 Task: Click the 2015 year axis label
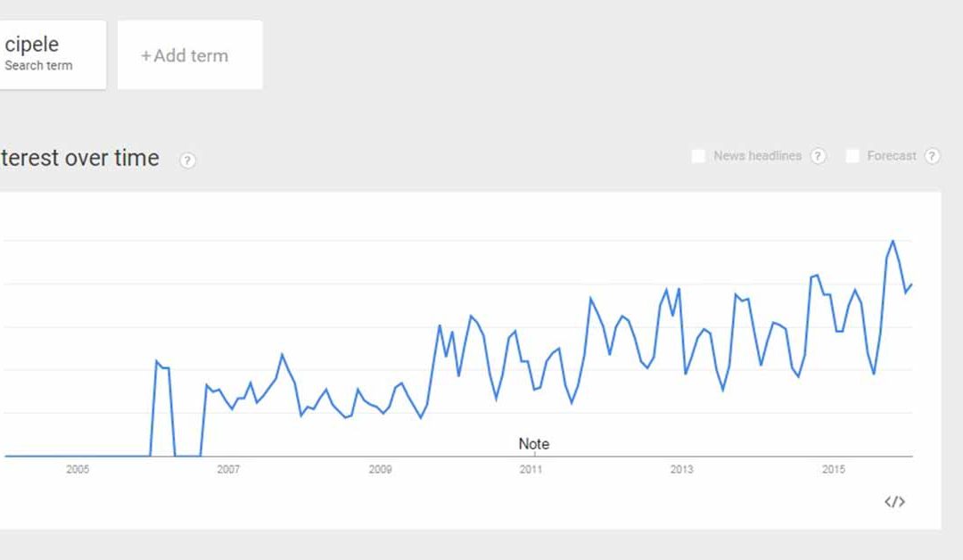(834, 470)
